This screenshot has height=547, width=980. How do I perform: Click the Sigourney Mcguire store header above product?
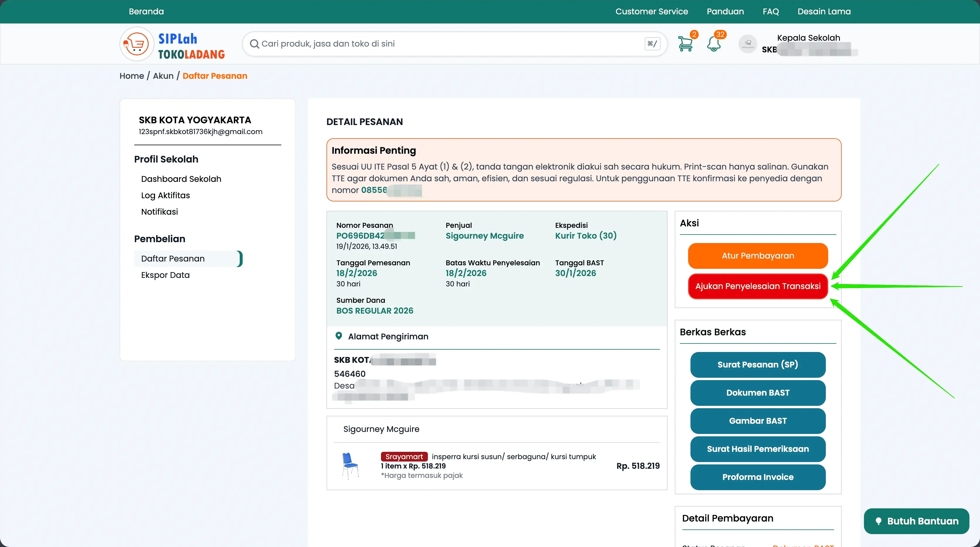click(381, 429)
